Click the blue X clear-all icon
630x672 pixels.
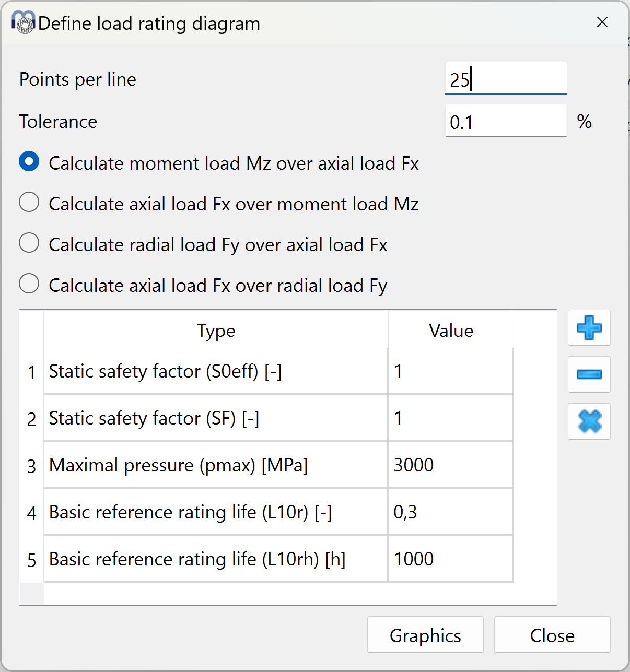(x=589, y=421)
